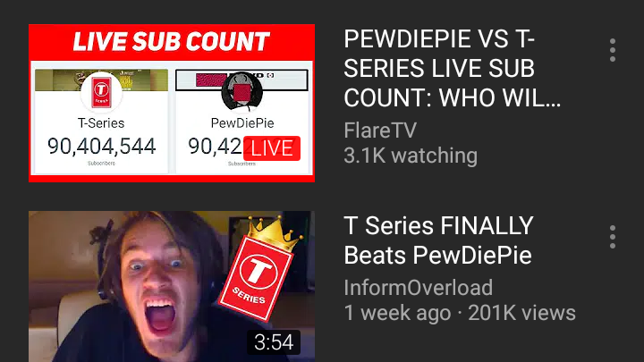Open options menu for InformOverload video

point(613,237)
